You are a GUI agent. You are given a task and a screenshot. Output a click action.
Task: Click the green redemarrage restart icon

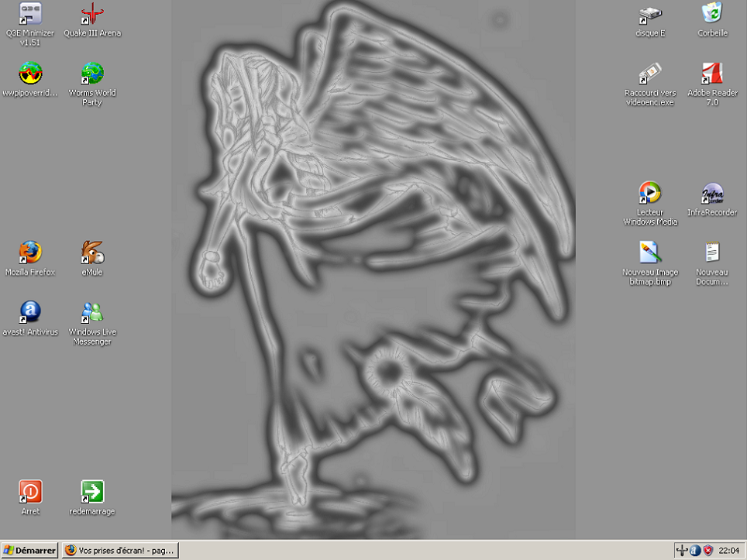click(x=92, y=492)
